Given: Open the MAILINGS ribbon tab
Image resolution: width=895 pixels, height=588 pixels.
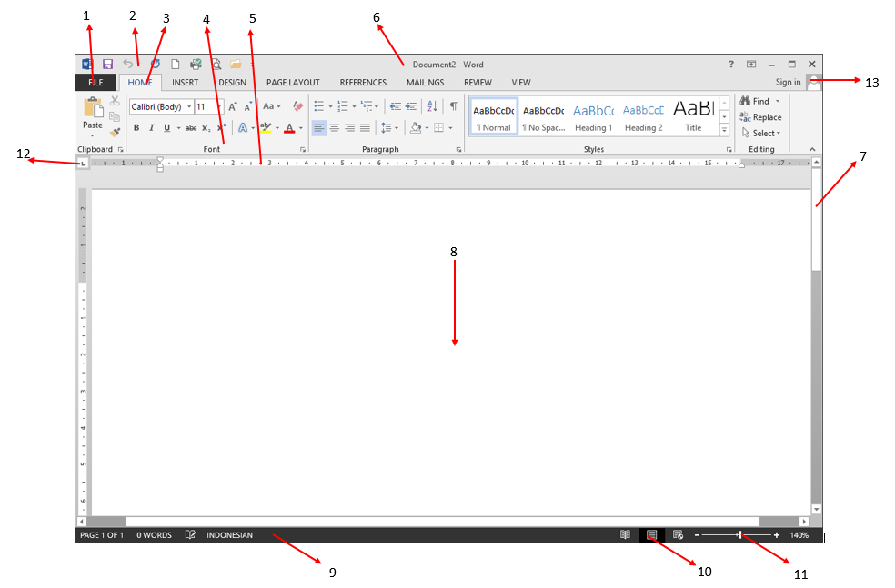Looking at the screenshot, I should (425, 82).
